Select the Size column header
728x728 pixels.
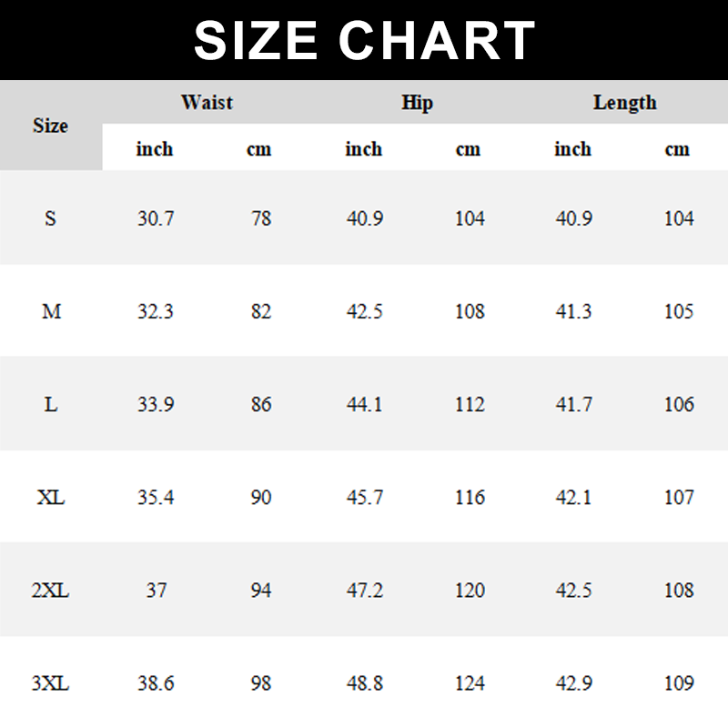(50, 126)
